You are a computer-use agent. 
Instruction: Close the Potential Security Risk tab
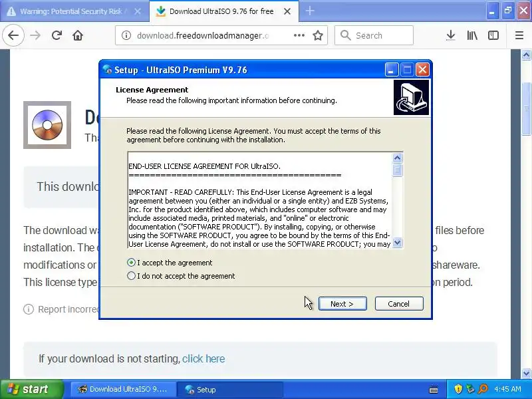coord(138,11)
